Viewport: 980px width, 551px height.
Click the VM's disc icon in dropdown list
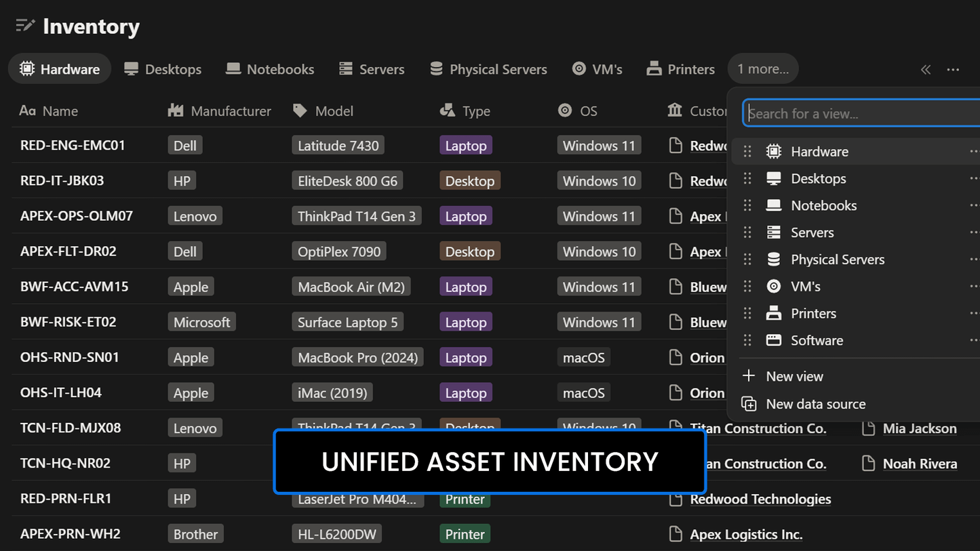point(773,287)
